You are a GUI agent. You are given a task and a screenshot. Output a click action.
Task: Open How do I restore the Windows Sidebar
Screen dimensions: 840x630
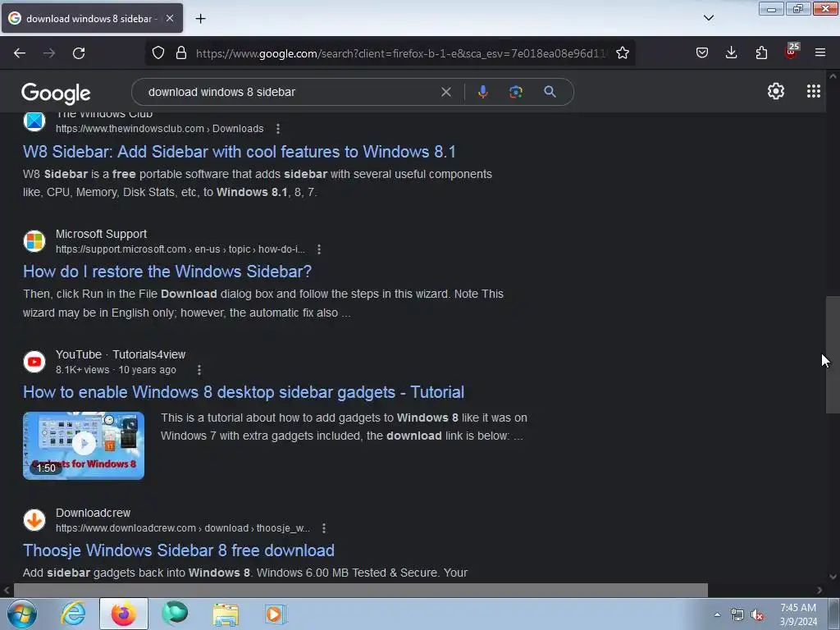167,272
